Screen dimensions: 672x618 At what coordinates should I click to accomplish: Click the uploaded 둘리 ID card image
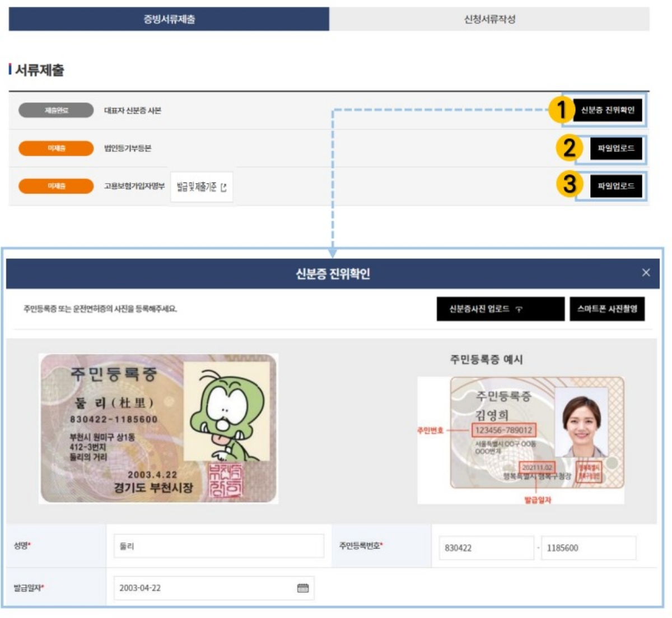(x=158, y=429)
